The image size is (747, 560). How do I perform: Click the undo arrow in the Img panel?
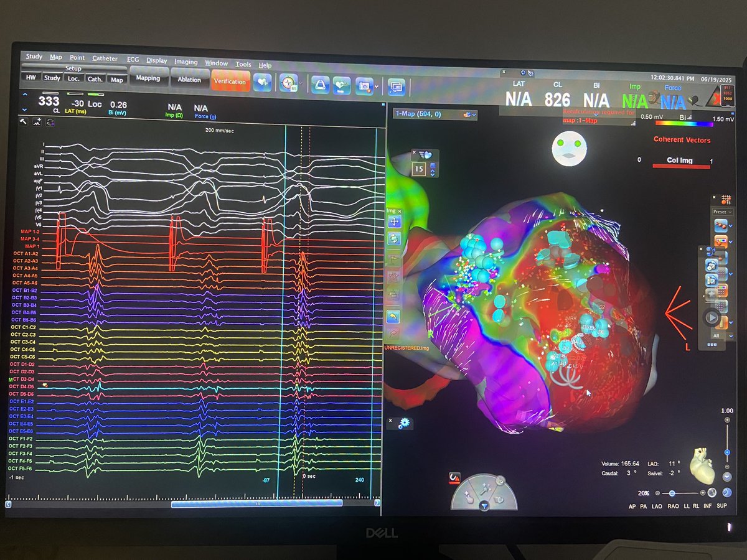point(393,332)
